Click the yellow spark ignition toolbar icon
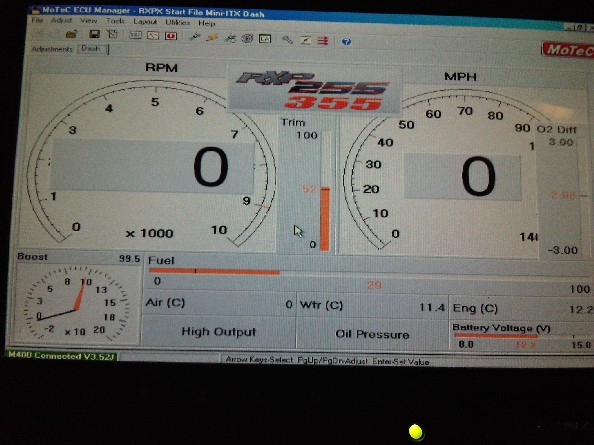594x445 pixels. (x=212, y=37)
